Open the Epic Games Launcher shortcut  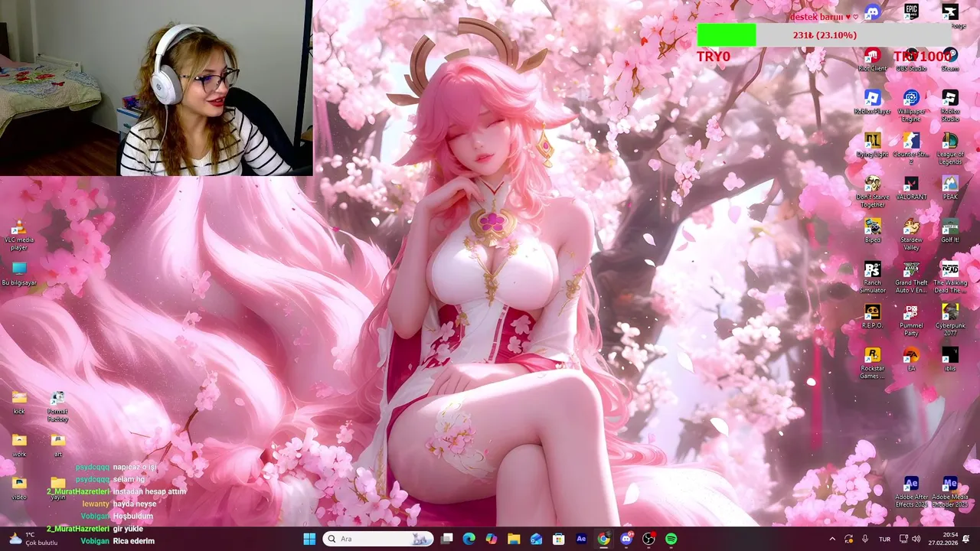pyautogui.click(x=911, y=13)
